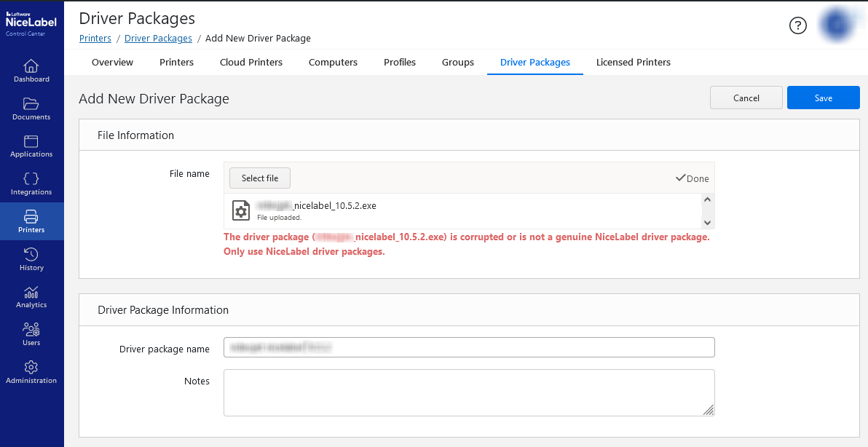The height and width of the screenshot is (447, 868).
Task: Open the Users management section
Action: click(31, 334)
